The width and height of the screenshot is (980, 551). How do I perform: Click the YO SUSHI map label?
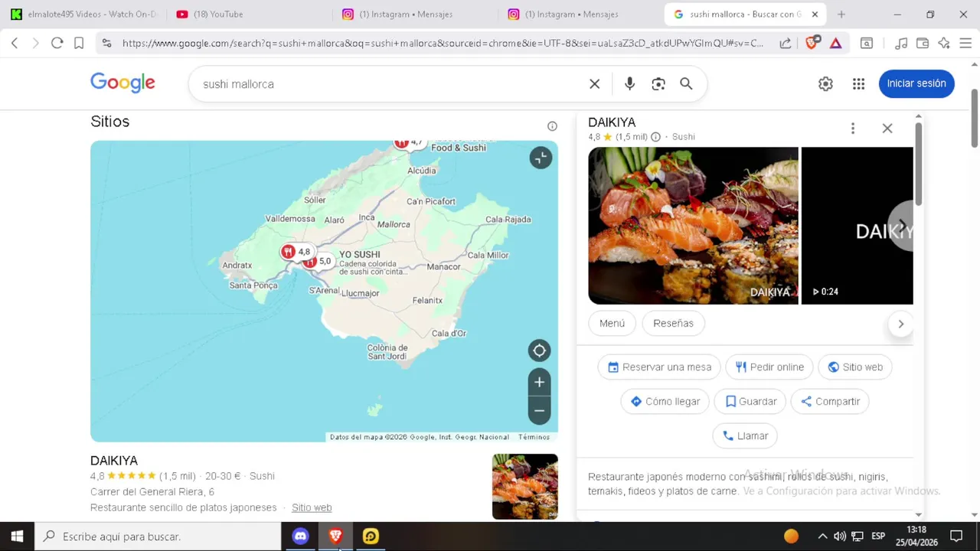pos(360,254)
